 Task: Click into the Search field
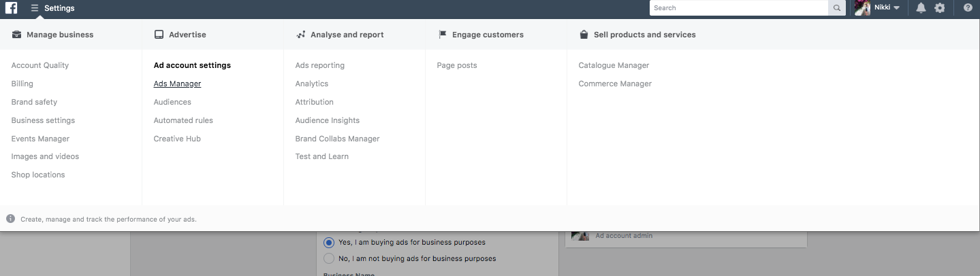click(739, 8)
